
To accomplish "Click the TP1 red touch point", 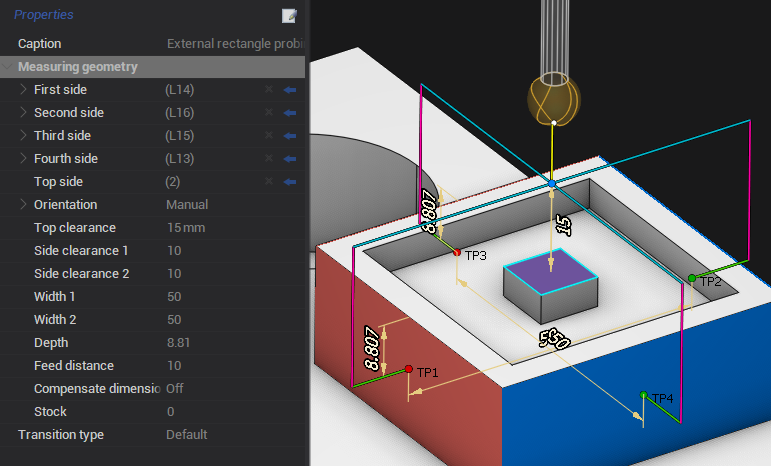I will click(x=409, y=369).
